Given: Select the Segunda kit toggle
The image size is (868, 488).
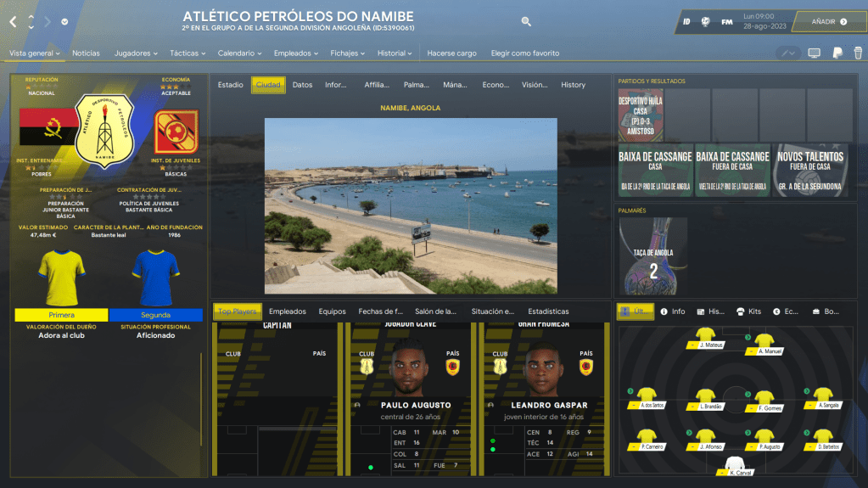Looking at the screenshot, I should click(155, 315).
